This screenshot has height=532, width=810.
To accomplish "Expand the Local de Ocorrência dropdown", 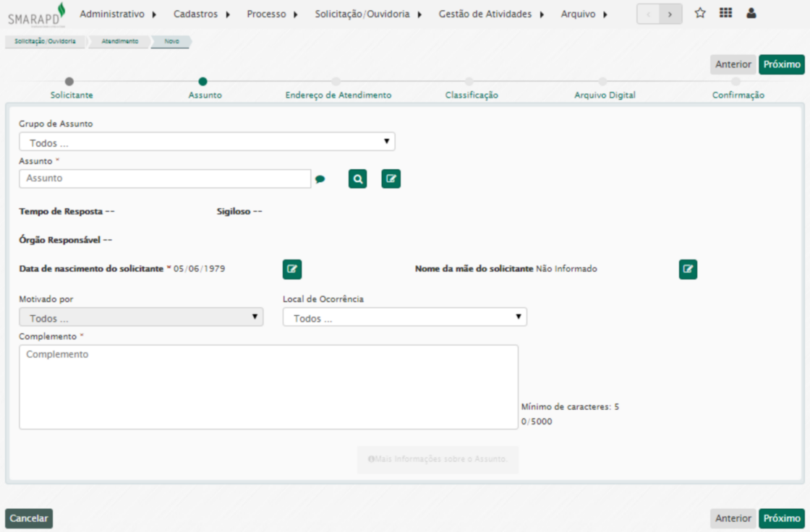I will pyautogui.click(x=404, y=317).
